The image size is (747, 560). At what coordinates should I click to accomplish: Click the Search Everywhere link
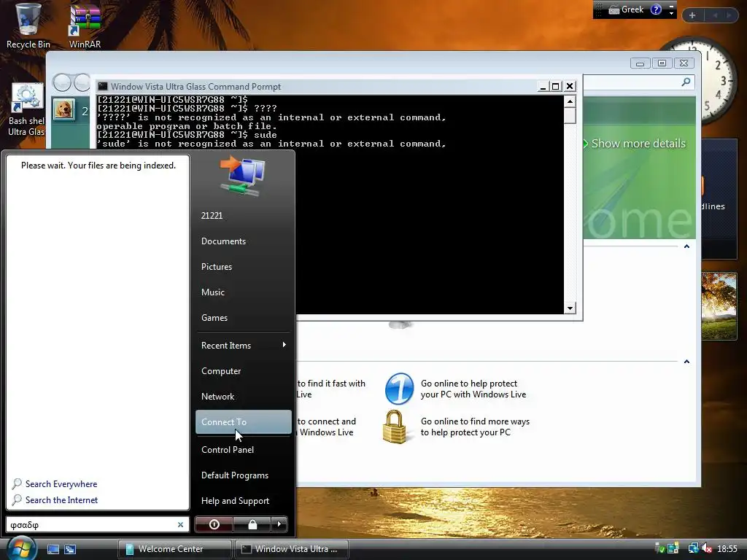pos(61,484)
